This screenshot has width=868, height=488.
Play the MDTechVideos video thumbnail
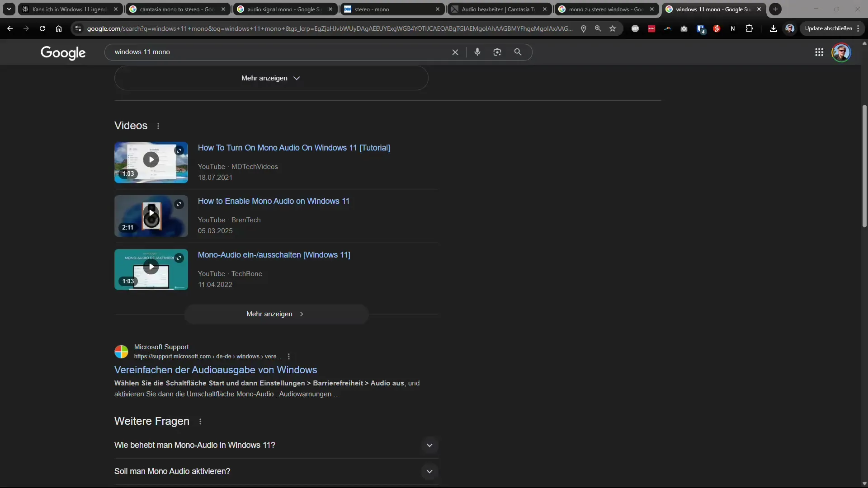click(x=151, y=163)
